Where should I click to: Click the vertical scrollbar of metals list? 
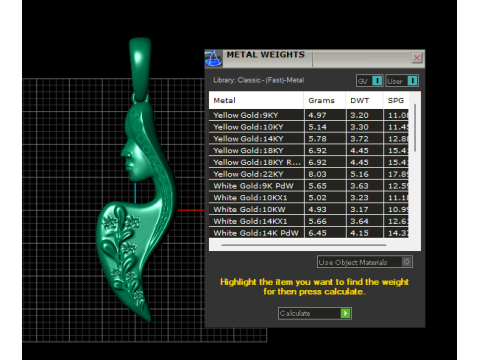pos(415,128)
